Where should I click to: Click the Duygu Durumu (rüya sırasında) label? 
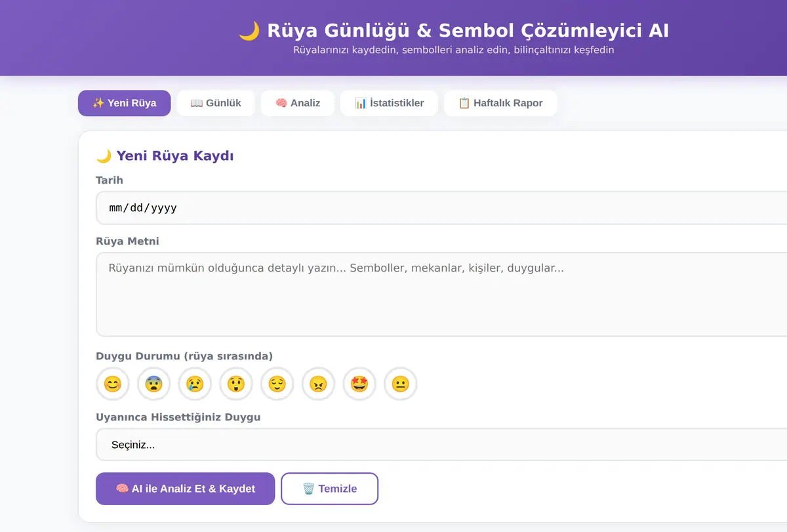point(184,356)
